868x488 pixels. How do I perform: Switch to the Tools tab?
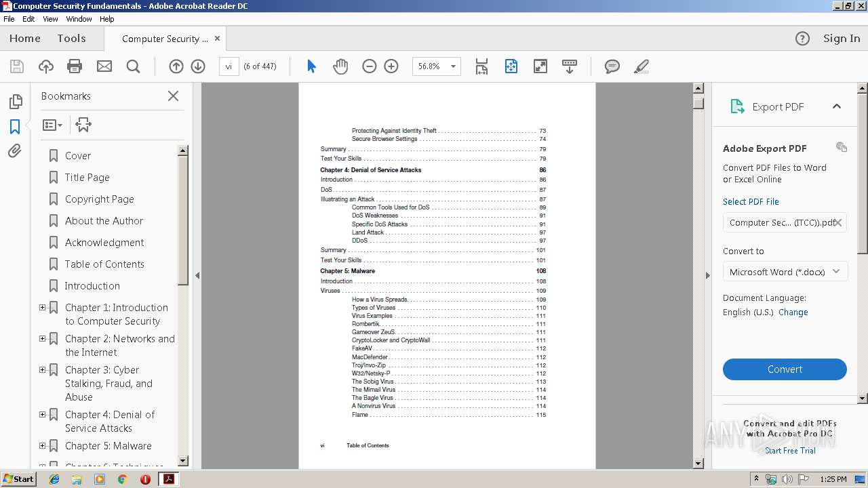point(71,39)
